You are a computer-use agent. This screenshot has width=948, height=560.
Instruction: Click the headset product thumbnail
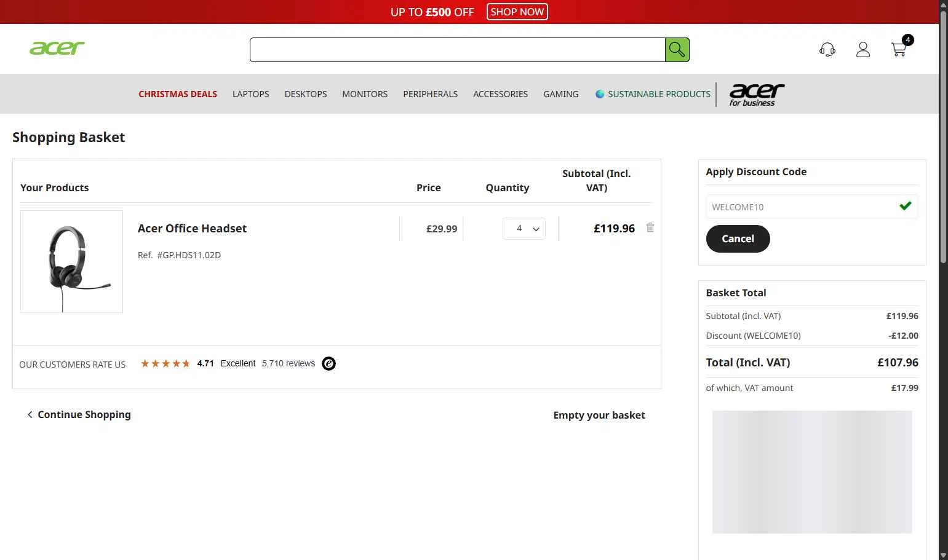[71, 262]
